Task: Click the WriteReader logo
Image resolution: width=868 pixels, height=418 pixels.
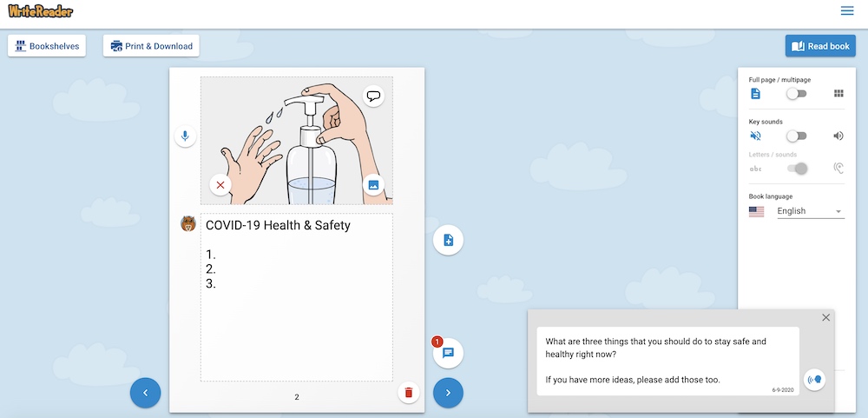Action: 41,10
